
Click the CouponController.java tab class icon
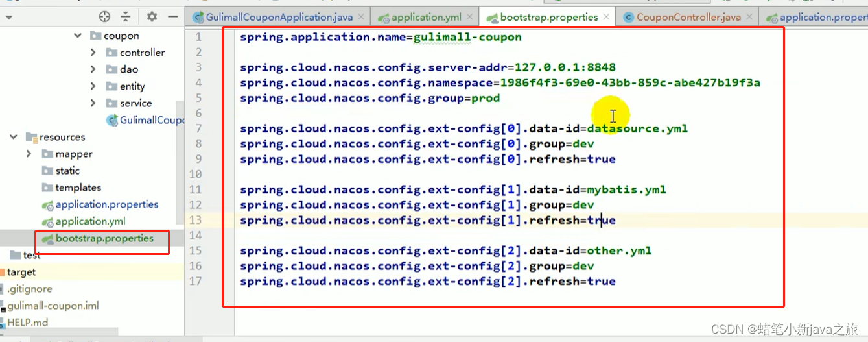coord(628,18)
